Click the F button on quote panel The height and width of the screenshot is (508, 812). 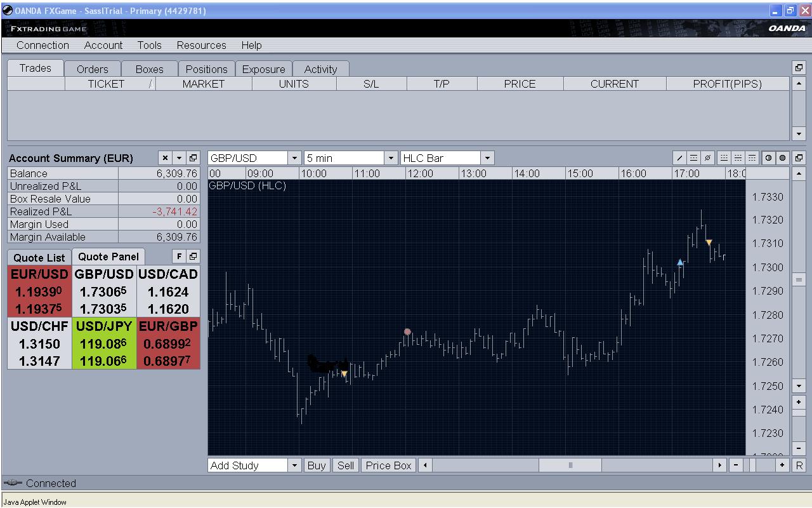[179, 257]
